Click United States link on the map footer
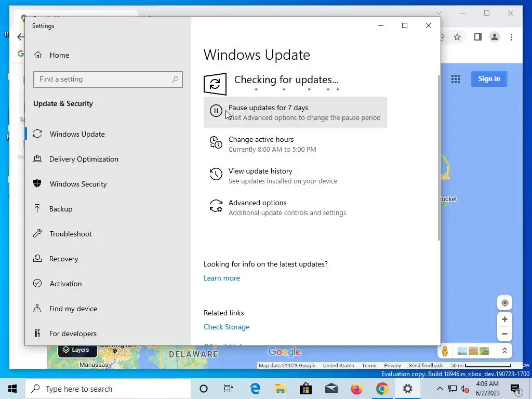 [338, 365]
